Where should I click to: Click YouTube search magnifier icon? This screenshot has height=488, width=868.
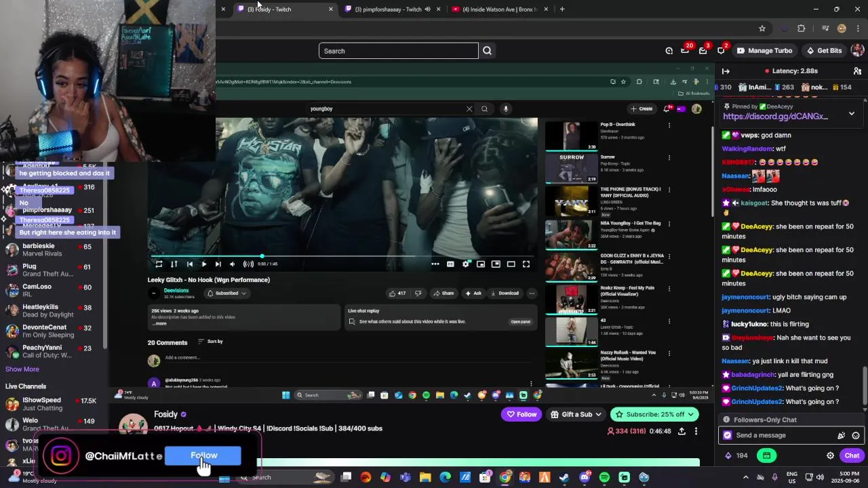click(x=484, y=109)
